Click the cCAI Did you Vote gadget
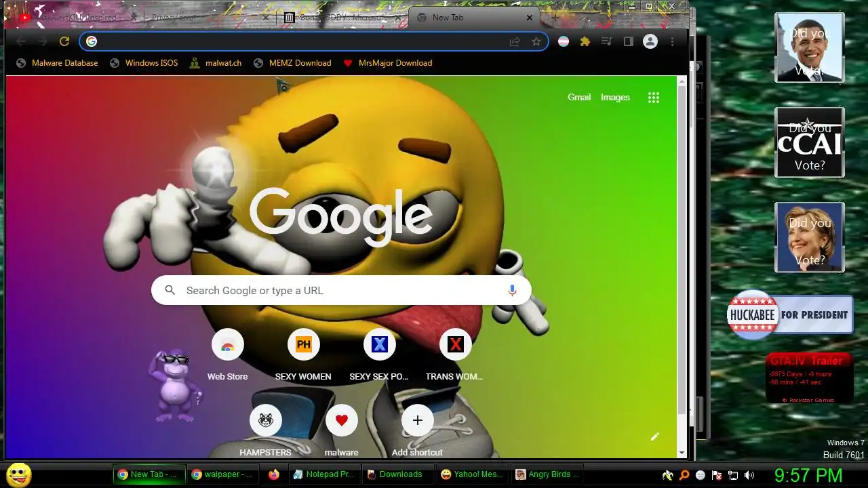Viewport: 868px width, 488px height. tap(810, 142)
